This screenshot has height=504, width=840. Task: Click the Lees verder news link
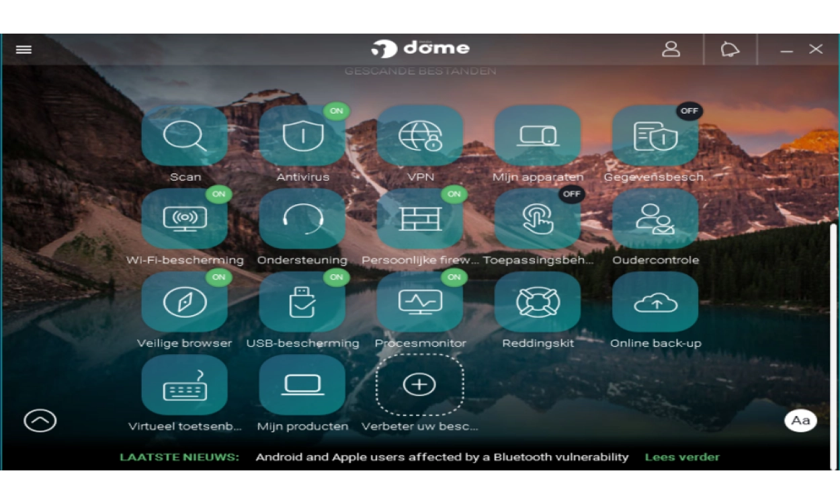682,457
